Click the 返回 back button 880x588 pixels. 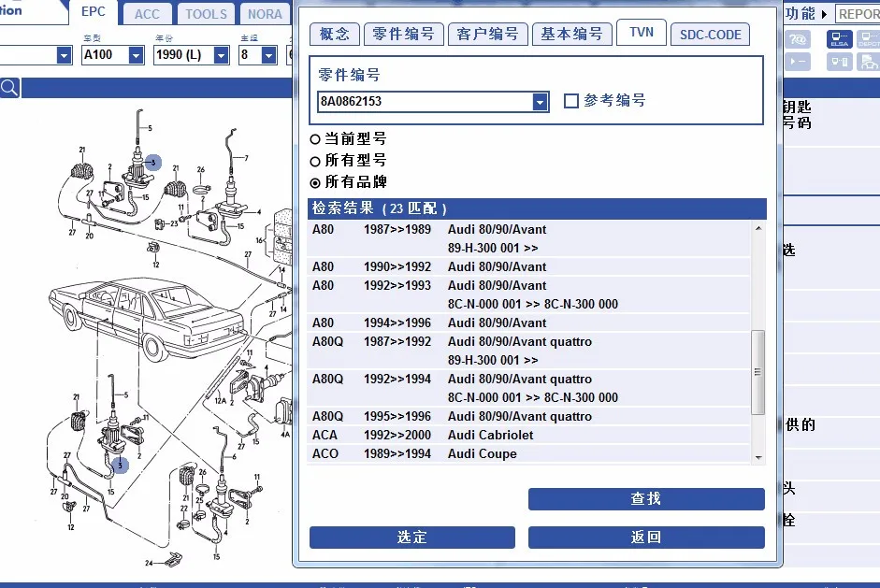(646, 538)
